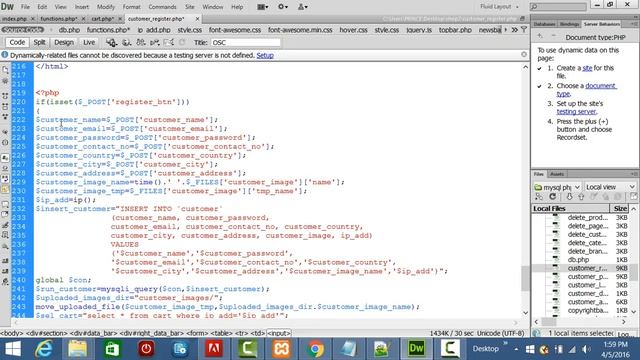Click the Source Code pill button

click(x=23, y=30)
